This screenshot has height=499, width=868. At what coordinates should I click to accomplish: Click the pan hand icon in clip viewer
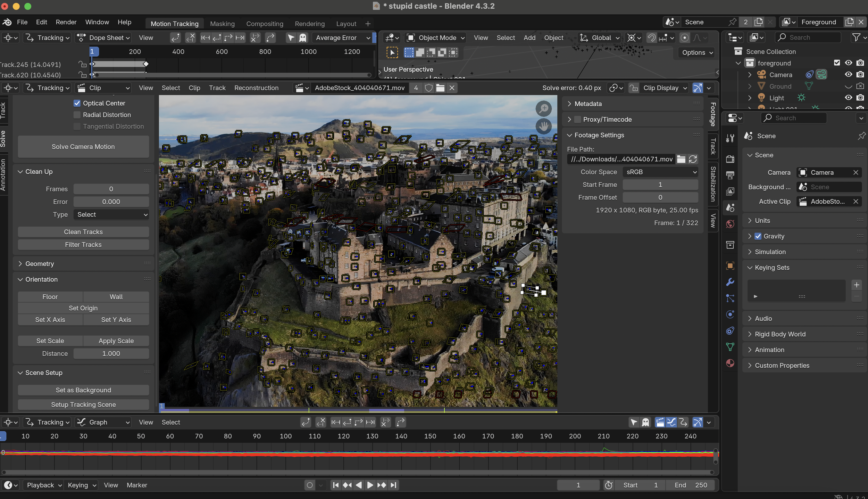click(x=543, y=126)
